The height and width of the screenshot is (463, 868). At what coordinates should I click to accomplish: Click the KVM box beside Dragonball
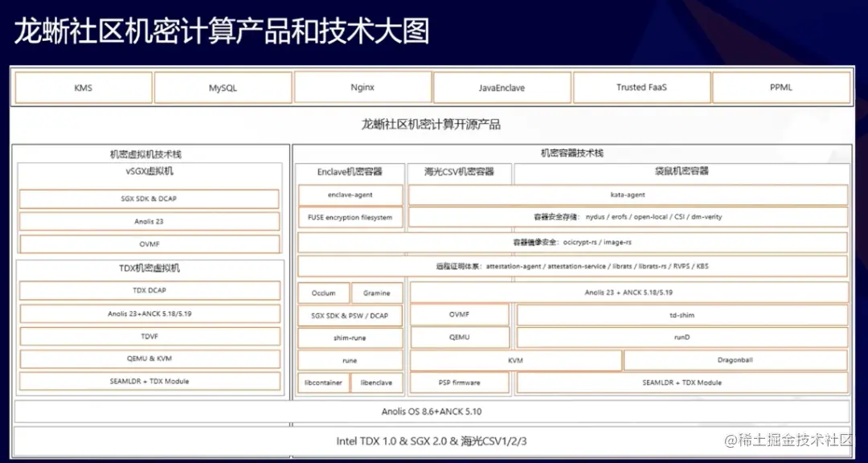[x=516, y=360]
